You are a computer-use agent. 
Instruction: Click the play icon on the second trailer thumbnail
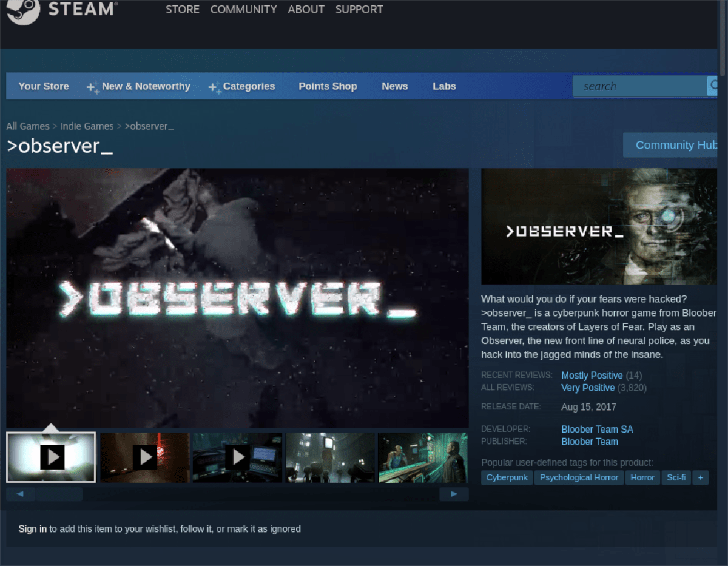point(144,457)
